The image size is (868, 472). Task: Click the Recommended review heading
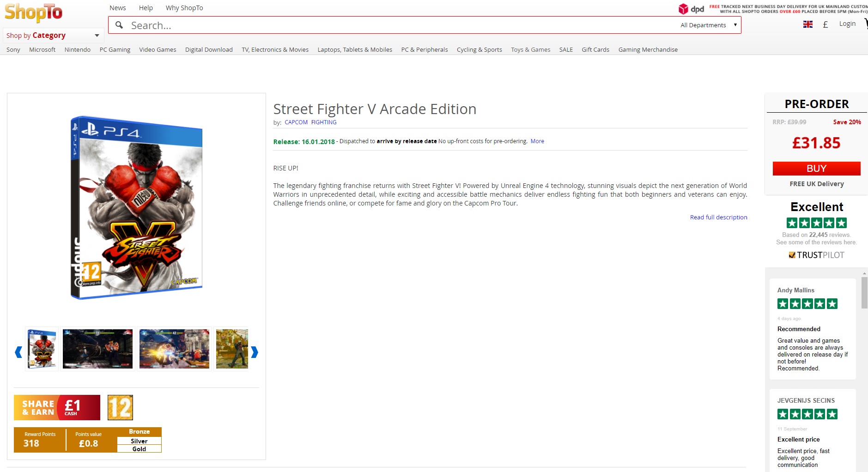pyautogui.click(x=799, y=329)
